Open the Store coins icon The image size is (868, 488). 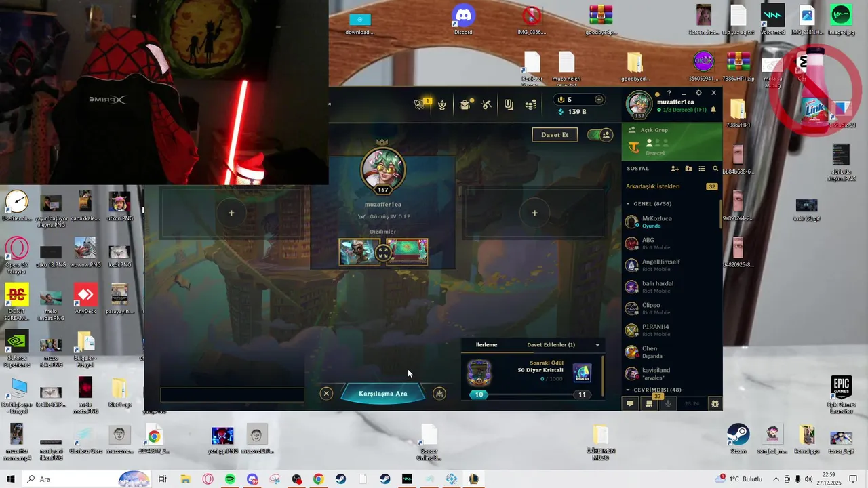[531, 105]
